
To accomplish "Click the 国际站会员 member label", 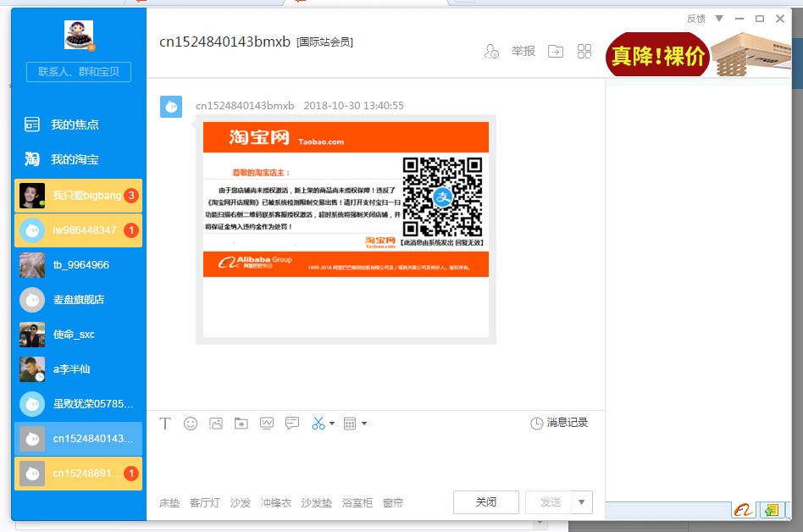I will 324,42.
